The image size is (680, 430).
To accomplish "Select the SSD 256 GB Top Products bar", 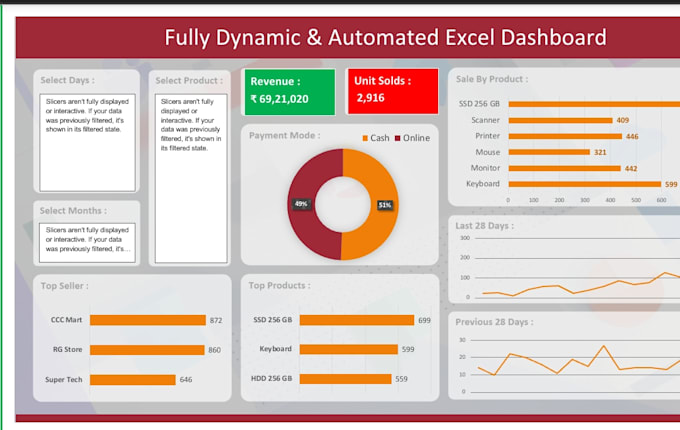I will pyautogui.click(x=357, y=320).
